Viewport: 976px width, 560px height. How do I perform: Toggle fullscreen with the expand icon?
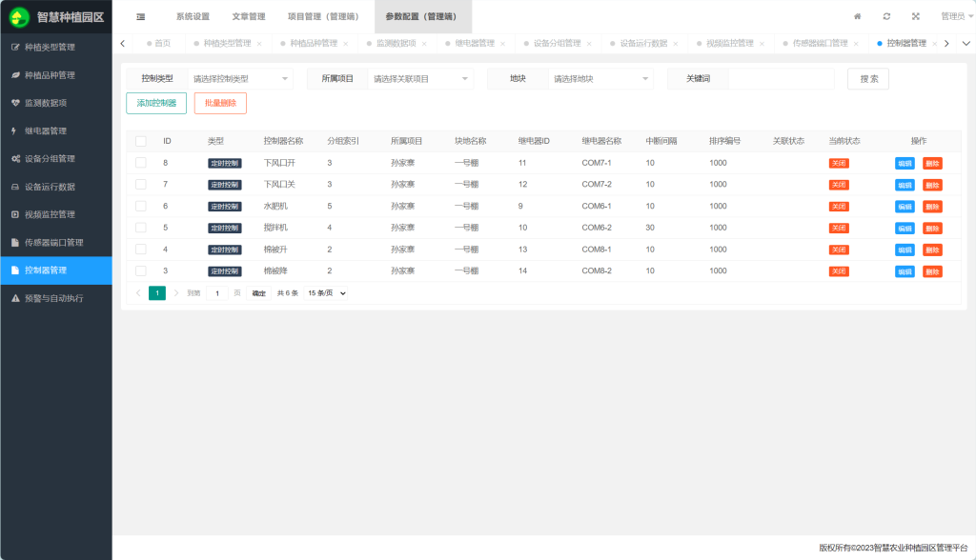[916, 16]
